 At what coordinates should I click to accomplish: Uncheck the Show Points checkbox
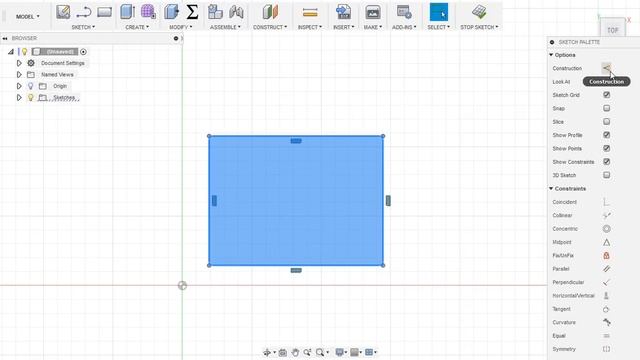[x=607, y=148]
